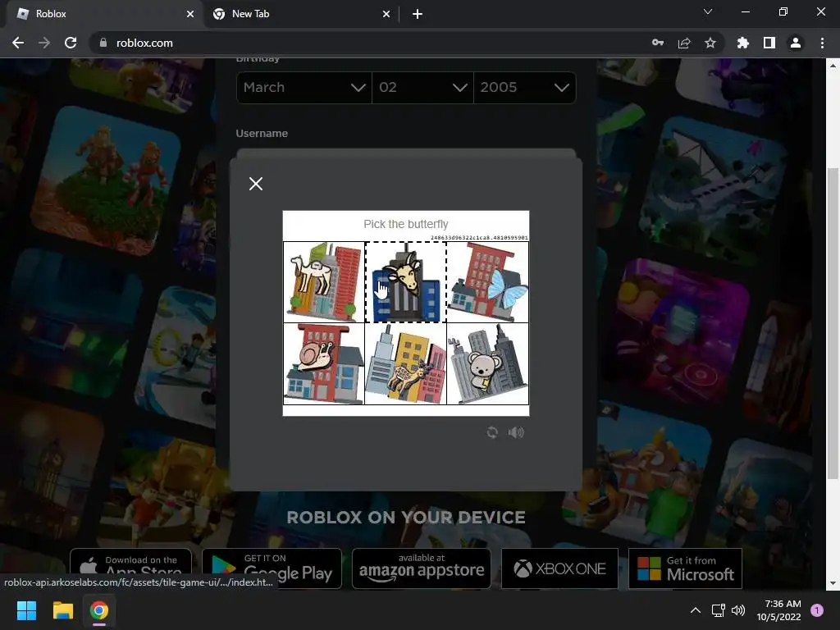Select the goat tile in the puzzle

click(405, 282)
